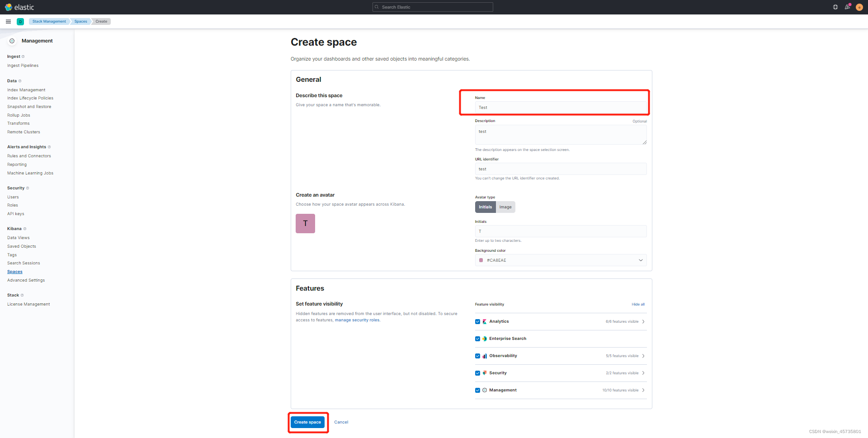Click the T avatar preview
The width and height of the screenshot is (868, 438).
(x=305, y=223)
